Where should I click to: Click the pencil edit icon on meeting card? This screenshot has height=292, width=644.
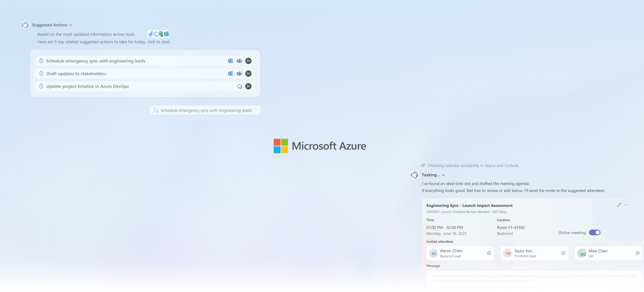[619, 205]
